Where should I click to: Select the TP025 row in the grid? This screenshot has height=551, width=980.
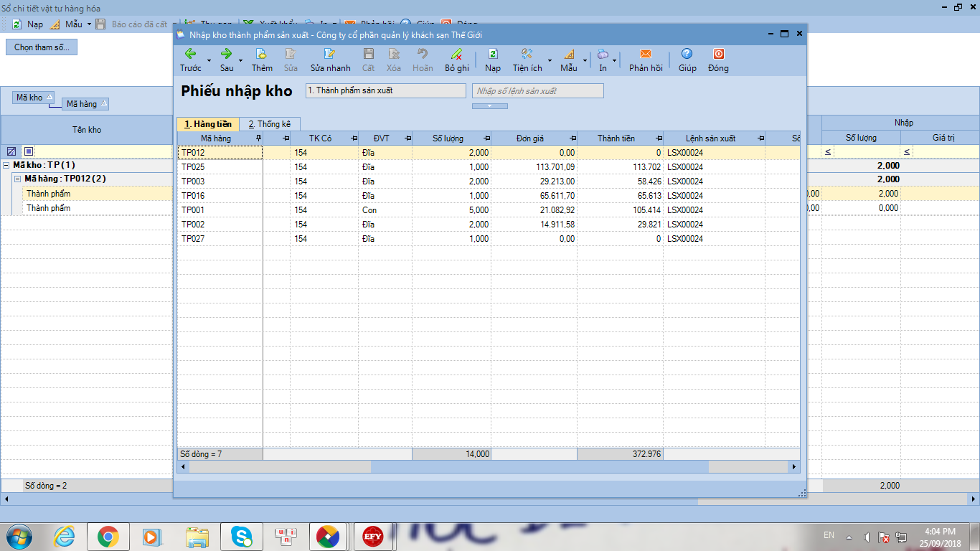tap(489, 167)
